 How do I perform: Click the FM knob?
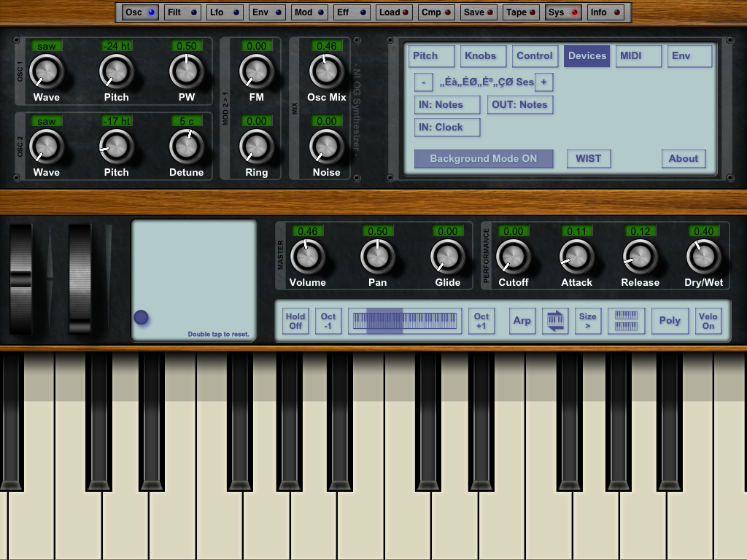[256, 71]
